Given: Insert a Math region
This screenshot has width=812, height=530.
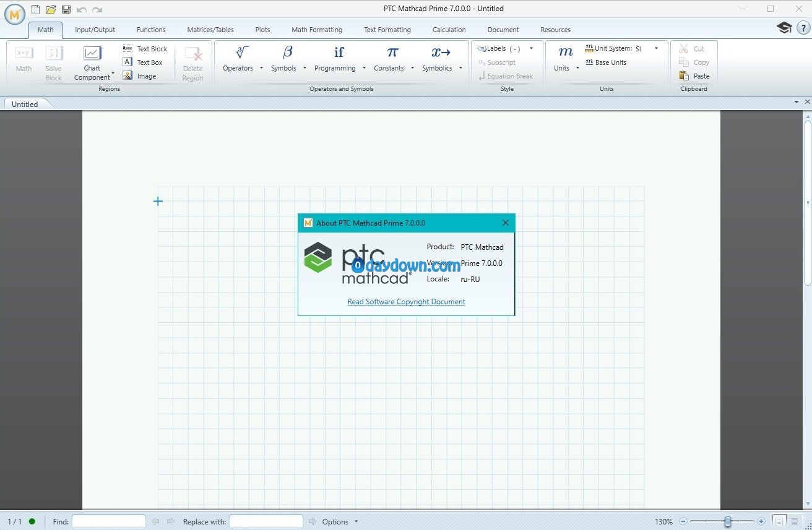Looking at the screenshot, I should click(24, 61).
